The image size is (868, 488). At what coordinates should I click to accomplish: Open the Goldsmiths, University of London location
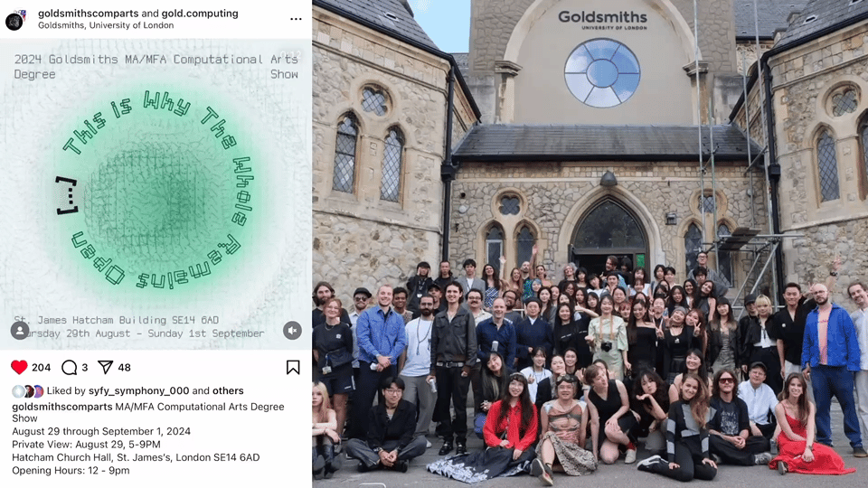click(x=106, y=25)
